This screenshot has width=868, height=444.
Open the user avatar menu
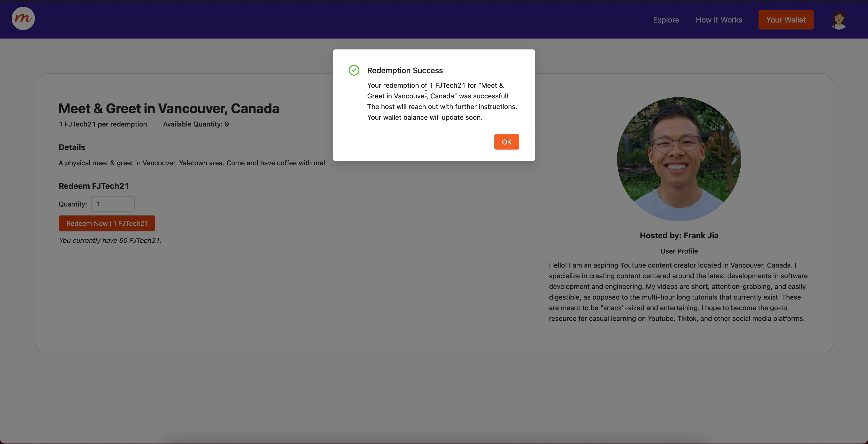click(838, 20)
